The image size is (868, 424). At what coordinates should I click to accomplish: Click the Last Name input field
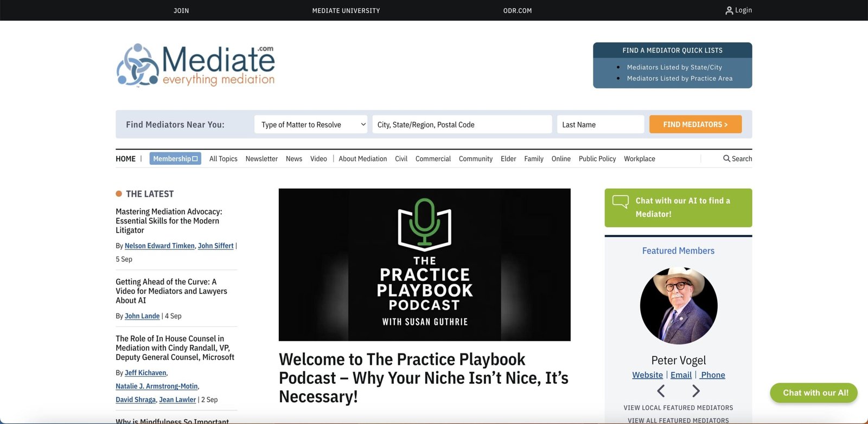point(600,125)
